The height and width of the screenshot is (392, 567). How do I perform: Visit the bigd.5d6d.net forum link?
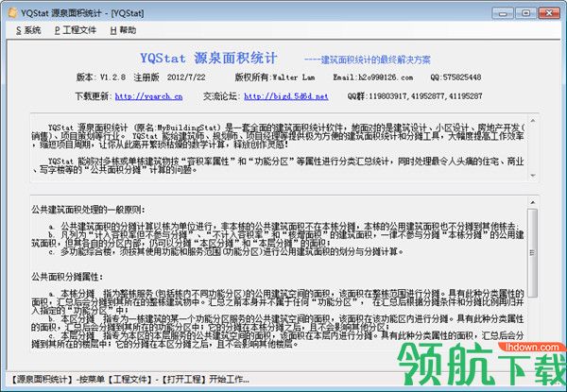(x=286, y=96)
